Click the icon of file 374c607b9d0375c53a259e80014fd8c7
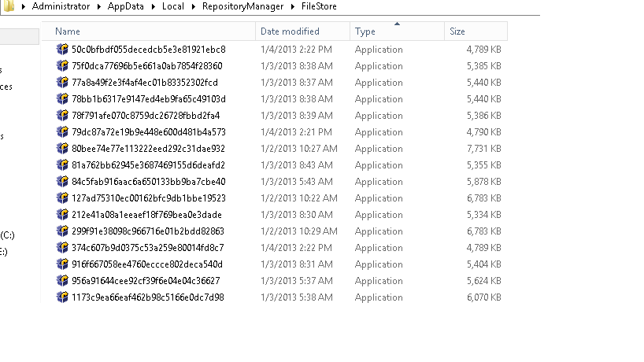 (62, 247)
